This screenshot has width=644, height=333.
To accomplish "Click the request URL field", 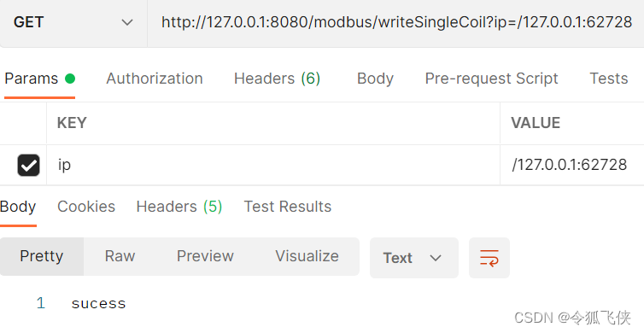I will pos(396,22).
